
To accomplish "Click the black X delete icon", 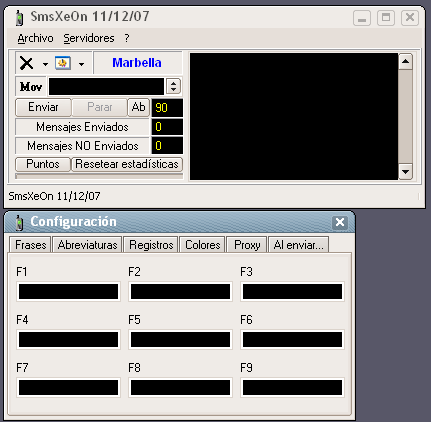I will coord(26,63).
